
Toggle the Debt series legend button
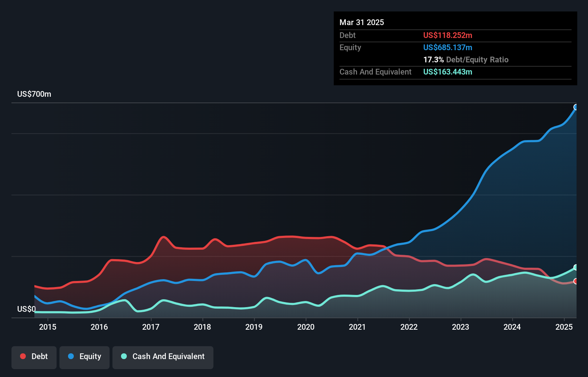tap(34, 357)
